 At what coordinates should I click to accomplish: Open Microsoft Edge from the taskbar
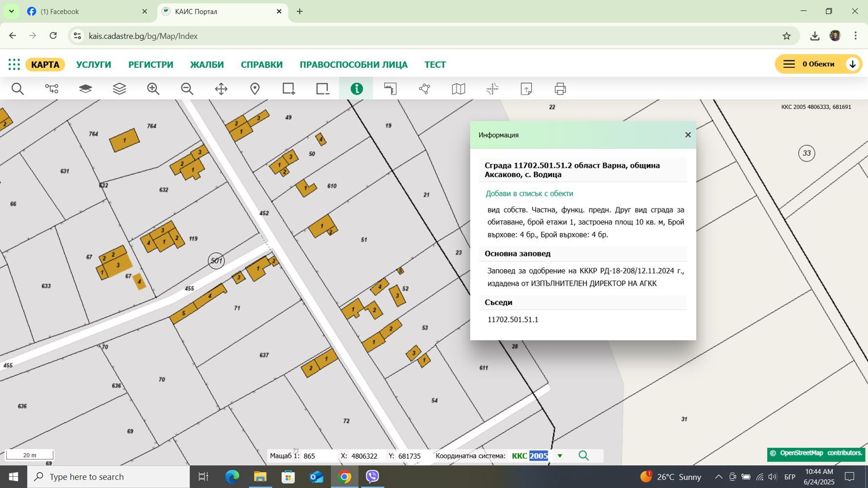click(x=232, y=477)
